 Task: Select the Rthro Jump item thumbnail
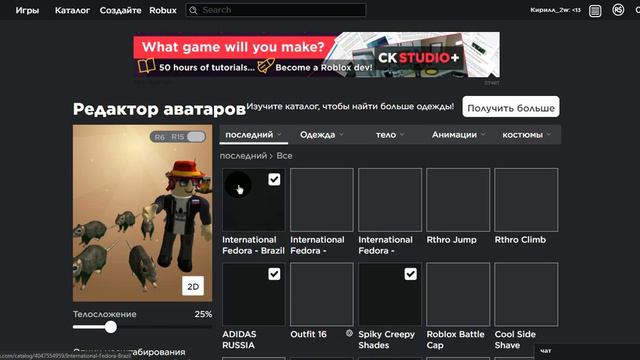click(x=458, y=200)
